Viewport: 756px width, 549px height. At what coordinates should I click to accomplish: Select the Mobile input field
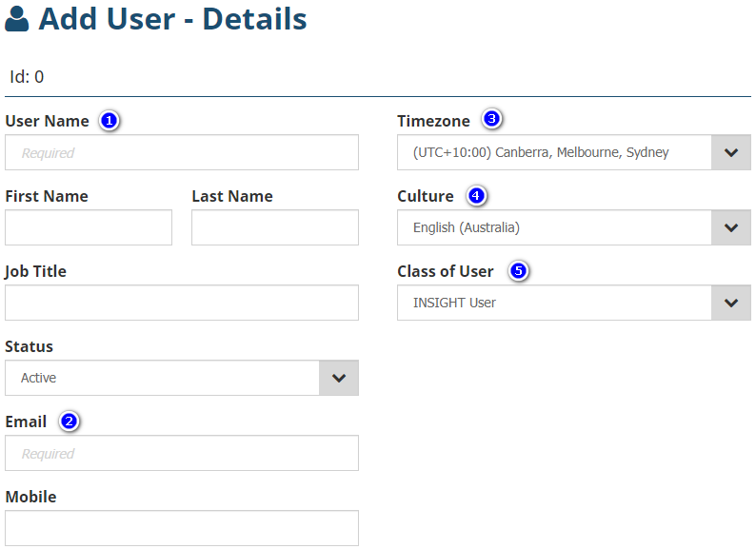pyautogui.click(x=181, y=528)
